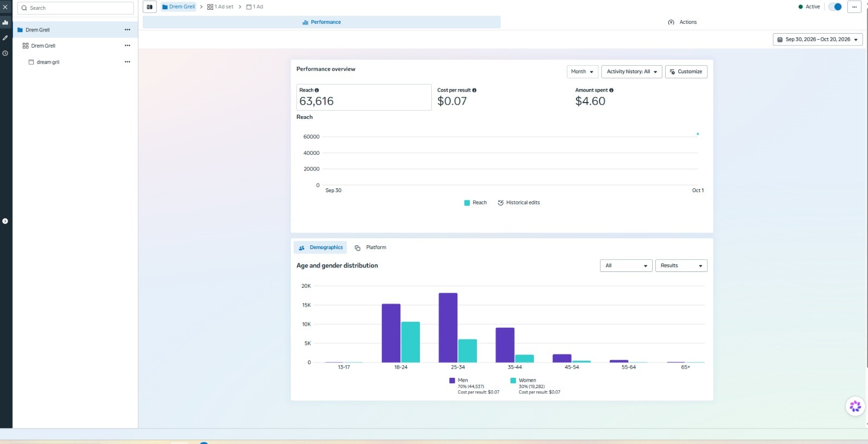Switch to the Platform tab
Viewport: 868px width, 444px height.
pyautogui.click(x=371, y=248)
